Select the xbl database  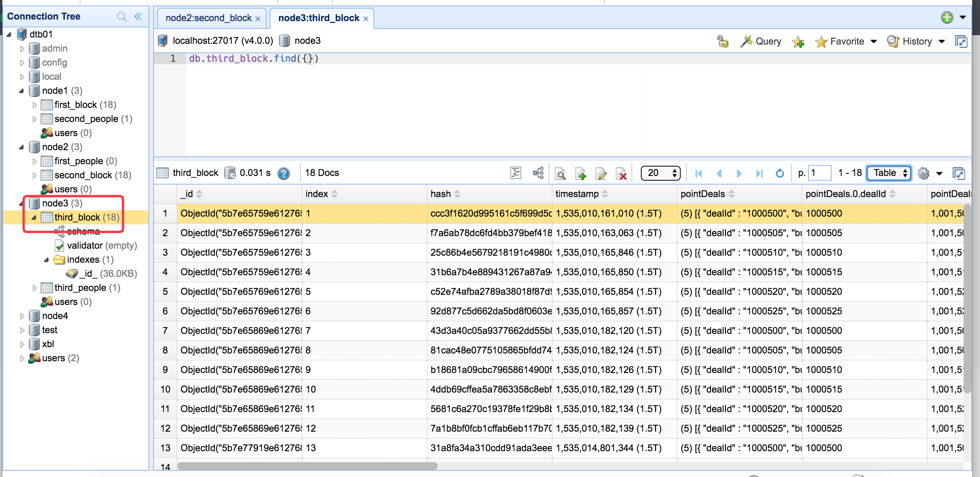48,344
